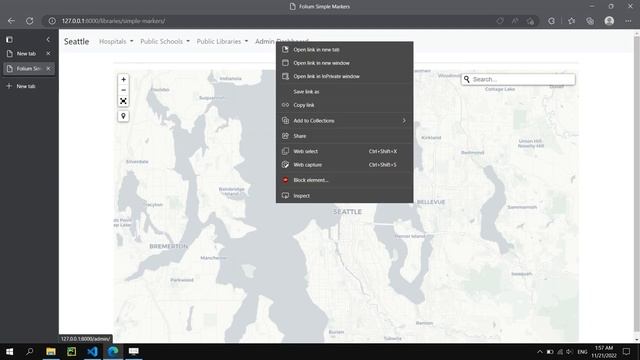
Task: Zoom out on the map
Action: pos(123,90)
